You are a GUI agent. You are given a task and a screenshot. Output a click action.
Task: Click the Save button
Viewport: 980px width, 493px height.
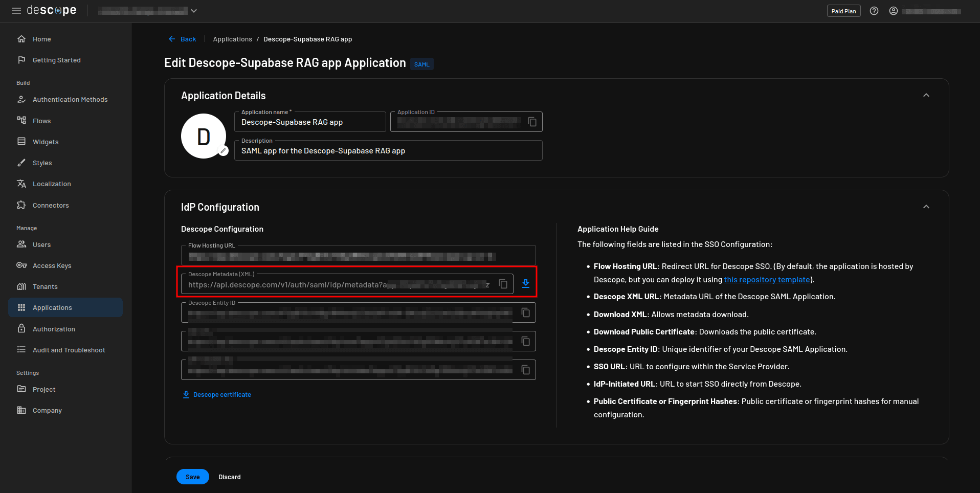pyautogui.click(x=192, y=477)
